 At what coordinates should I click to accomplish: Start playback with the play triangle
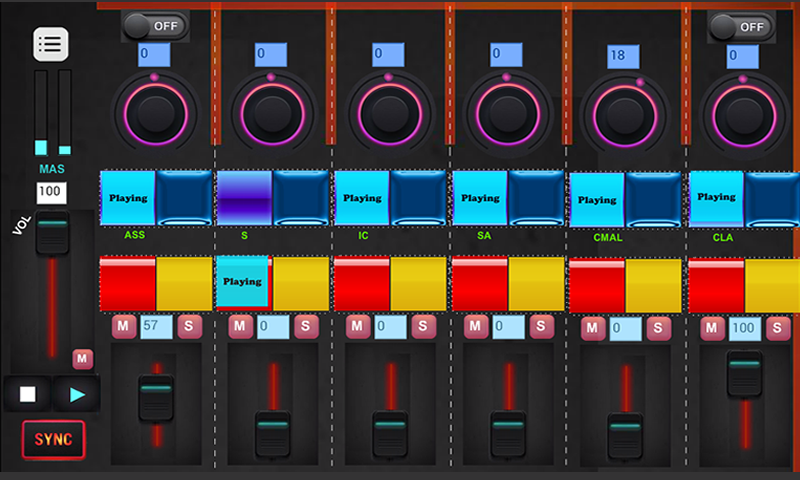[77, 394]
